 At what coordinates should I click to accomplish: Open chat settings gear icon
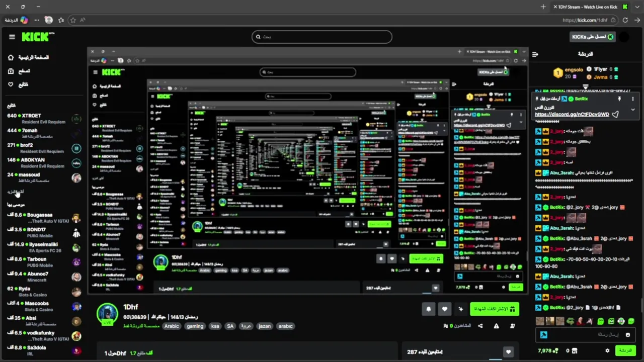(x=607, y=350)
